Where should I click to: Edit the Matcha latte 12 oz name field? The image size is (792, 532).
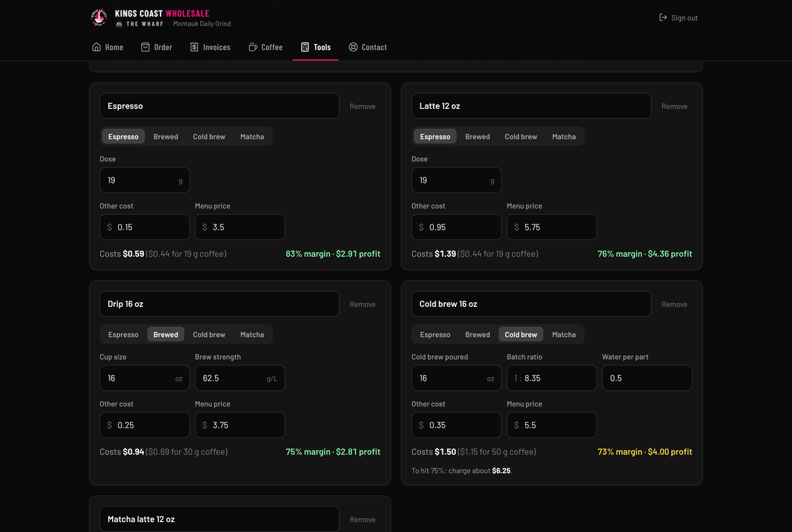[219, 519]
